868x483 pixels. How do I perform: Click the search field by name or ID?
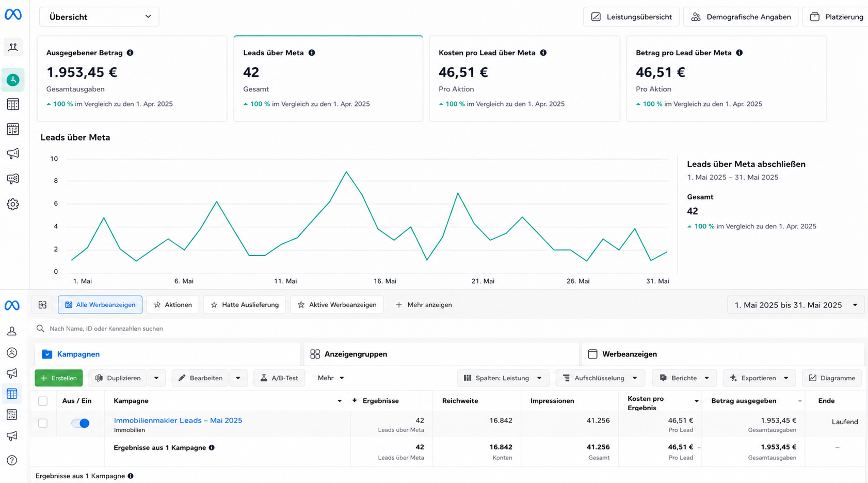[x=449, y=329]
